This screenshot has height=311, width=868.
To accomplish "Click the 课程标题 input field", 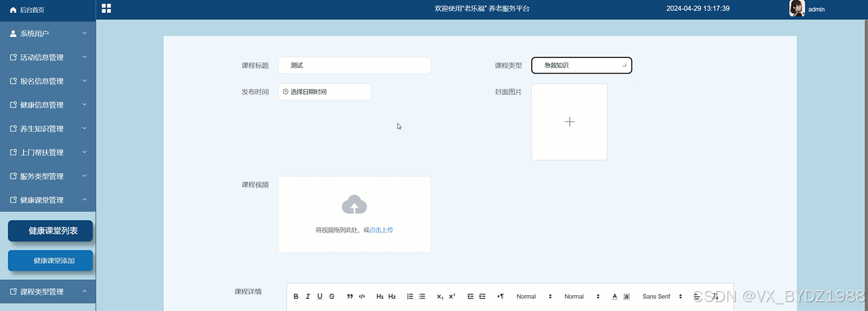I will 355,66.
